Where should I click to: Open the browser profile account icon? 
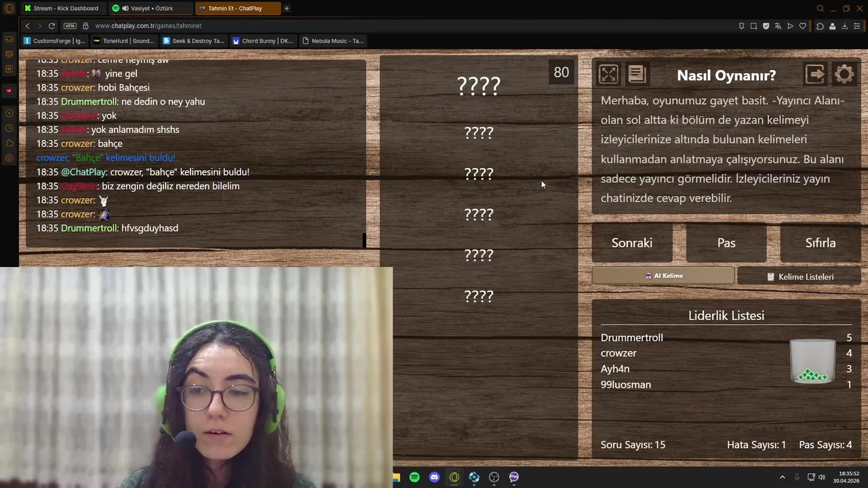(832, 26)
